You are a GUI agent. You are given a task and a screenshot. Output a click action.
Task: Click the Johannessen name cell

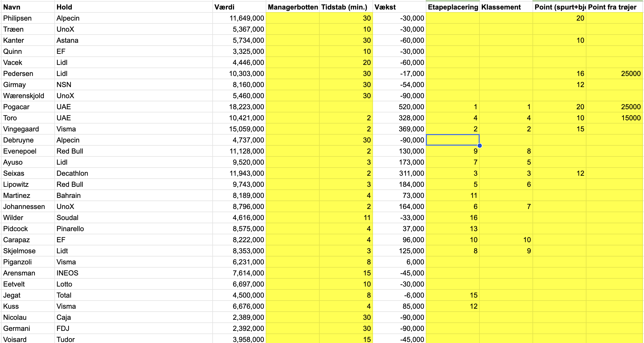[x=28, y=207]
